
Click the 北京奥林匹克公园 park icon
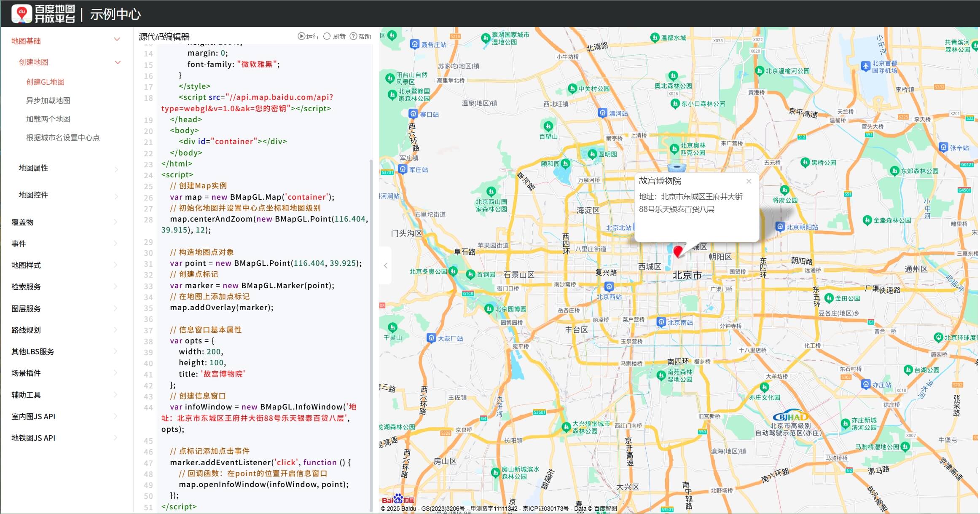pos(674,148)
